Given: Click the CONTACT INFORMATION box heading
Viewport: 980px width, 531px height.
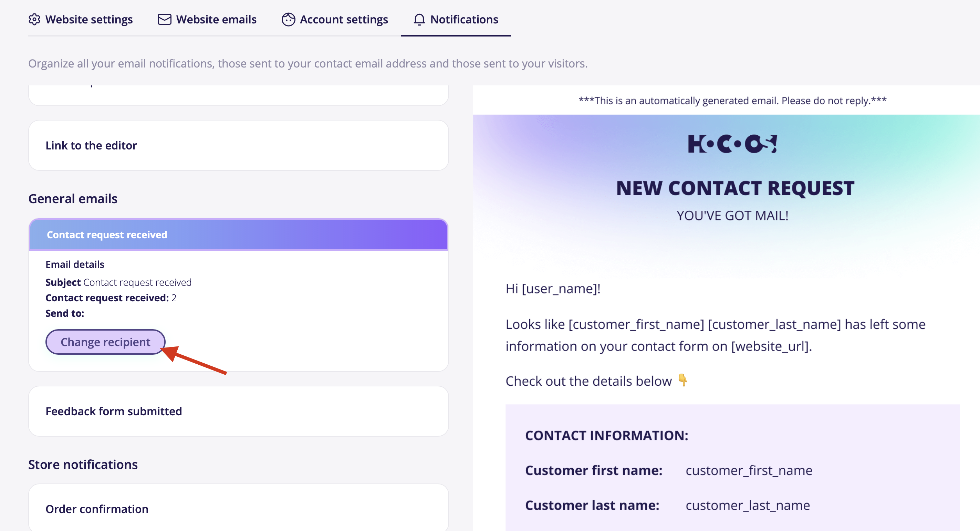Looking at the screenshot, I should click(606, 436).
